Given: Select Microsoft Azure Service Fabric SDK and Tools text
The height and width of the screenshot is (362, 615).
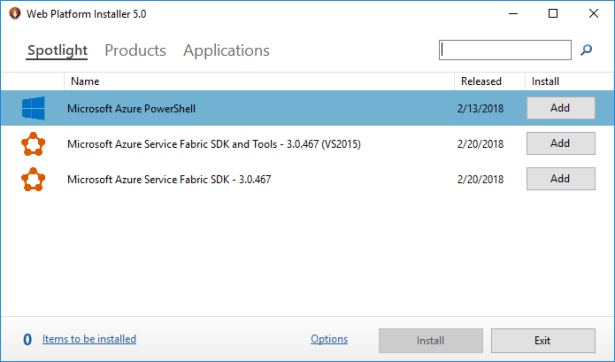Looking at the screenshot, I should coord(214,144).
